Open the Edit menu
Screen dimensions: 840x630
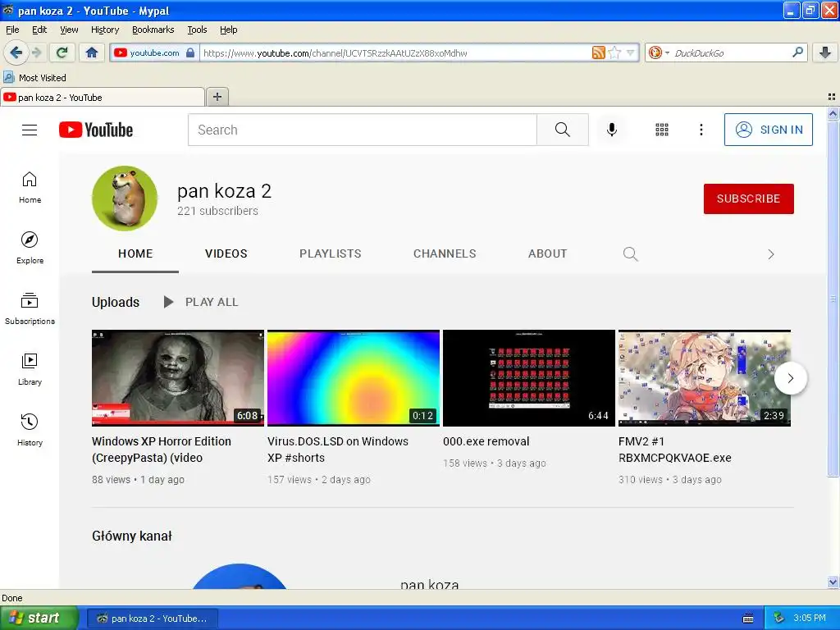tap(39, 30)
